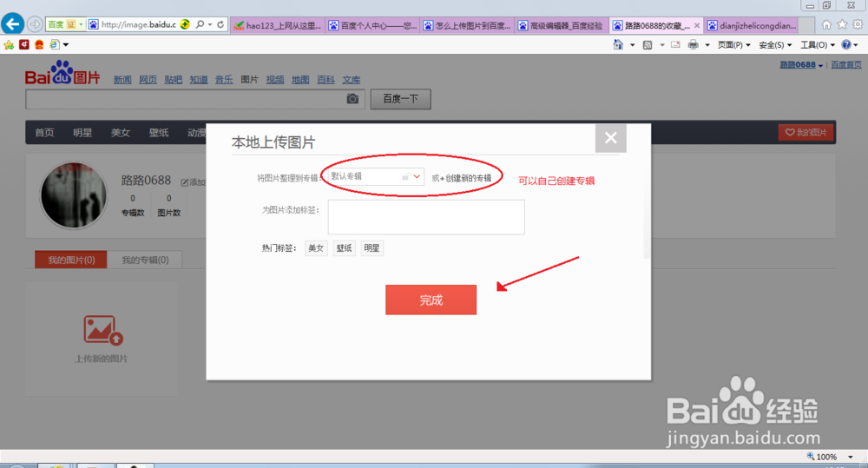Open favorites via the star icon top right

pyautogui.click(x=842, y=24)
